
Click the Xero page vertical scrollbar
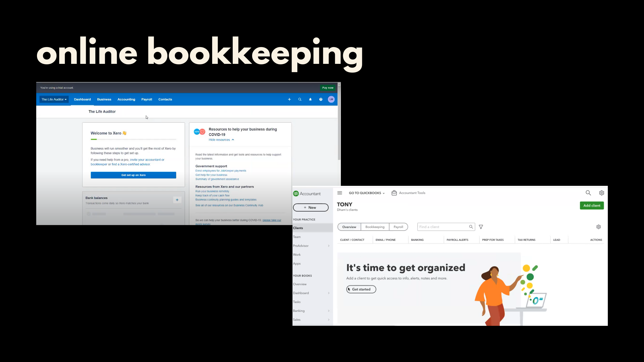pos(339,123)
